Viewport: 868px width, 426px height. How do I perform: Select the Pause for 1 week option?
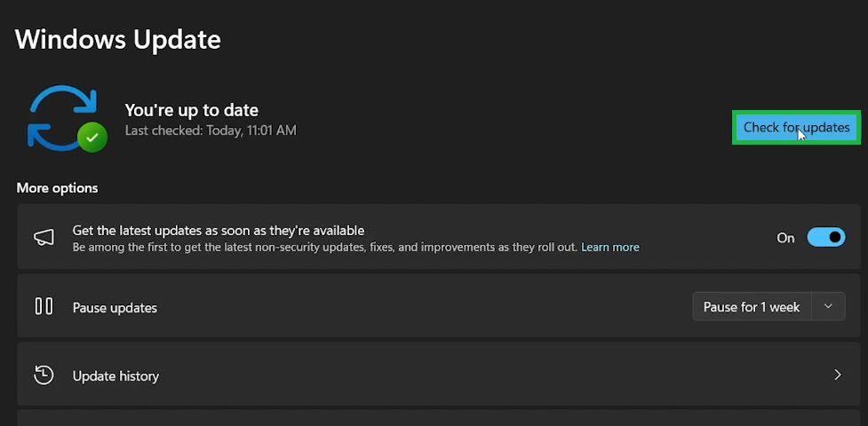[752, 306]
